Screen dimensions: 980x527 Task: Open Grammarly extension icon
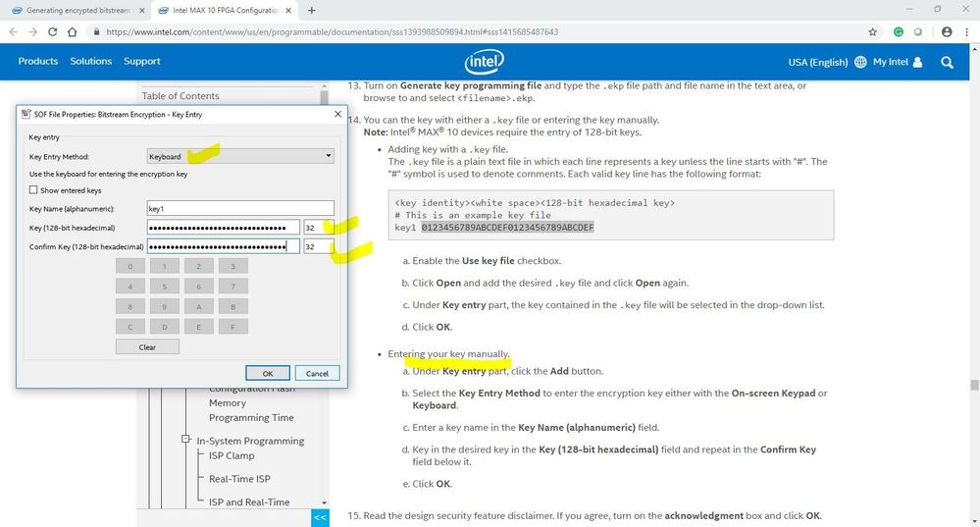(899, 31)
